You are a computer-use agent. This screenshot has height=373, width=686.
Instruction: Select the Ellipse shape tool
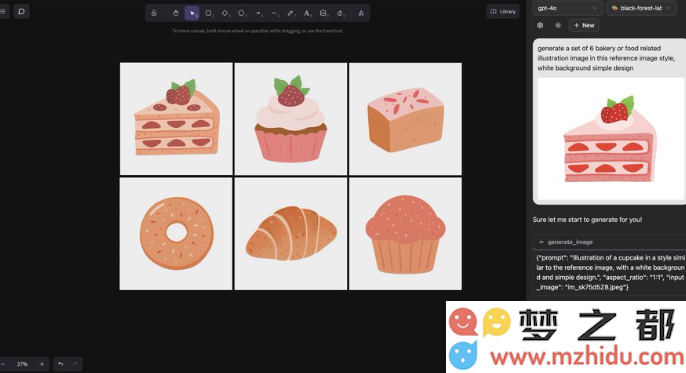point(242,13)
